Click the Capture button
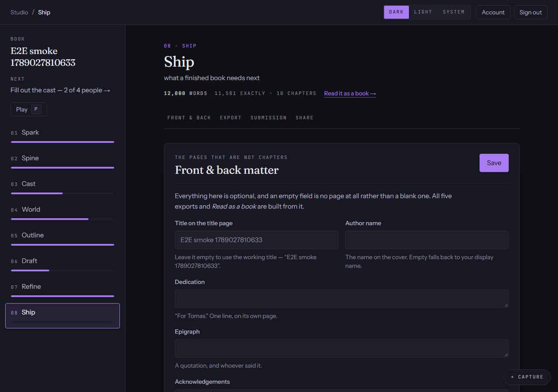The image size is (558, 392). click(527, 377)
